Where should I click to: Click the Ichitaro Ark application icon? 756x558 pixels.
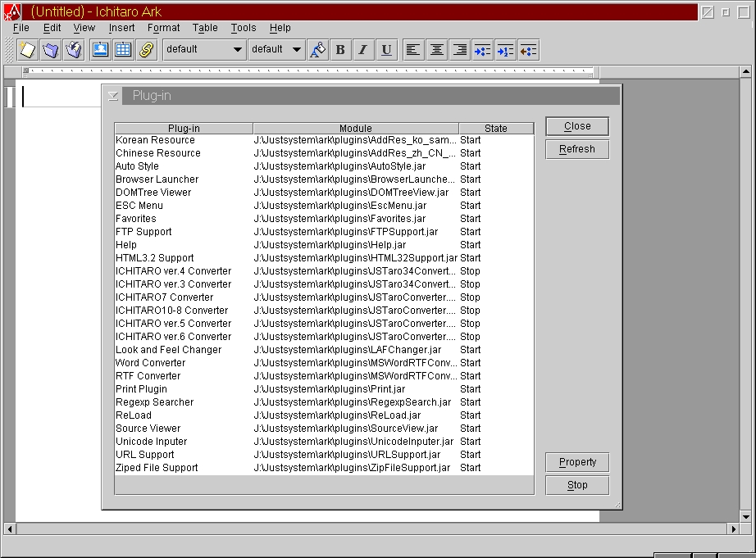pyautogui.click(x=12, y=11)
